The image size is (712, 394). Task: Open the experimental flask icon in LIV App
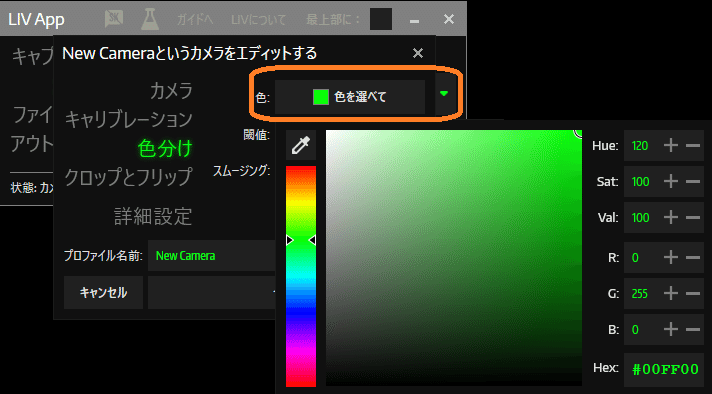(150, 19)
